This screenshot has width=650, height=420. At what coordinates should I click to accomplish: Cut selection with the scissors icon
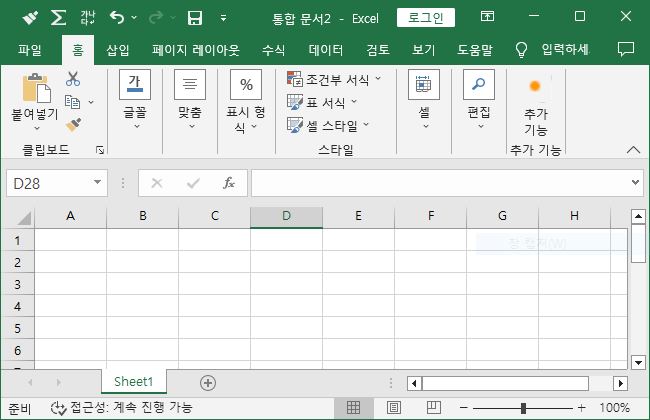tap(73, 79)
